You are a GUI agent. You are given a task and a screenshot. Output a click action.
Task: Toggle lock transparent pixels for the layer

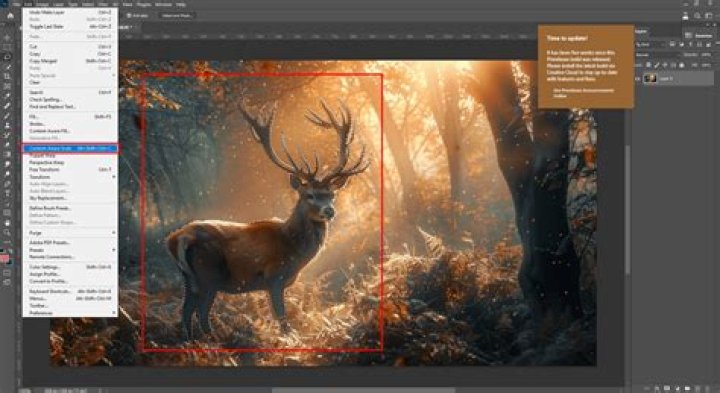coord(649,65)
